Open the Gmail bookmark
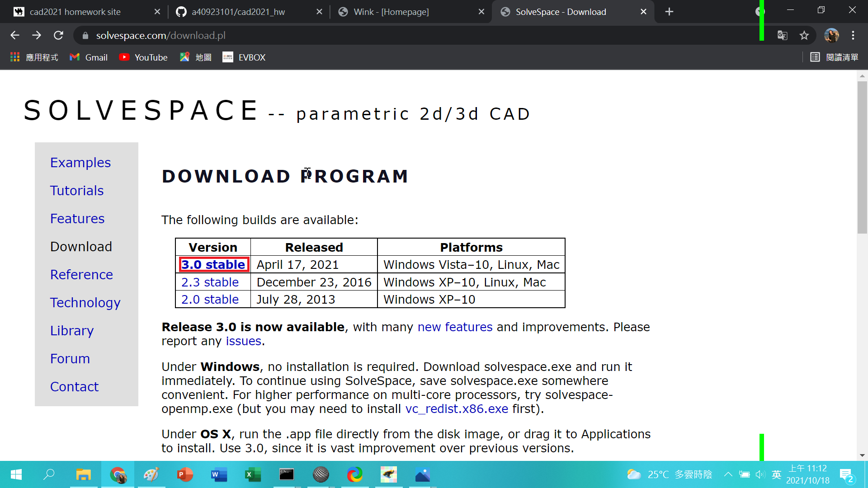 point(89,57)
